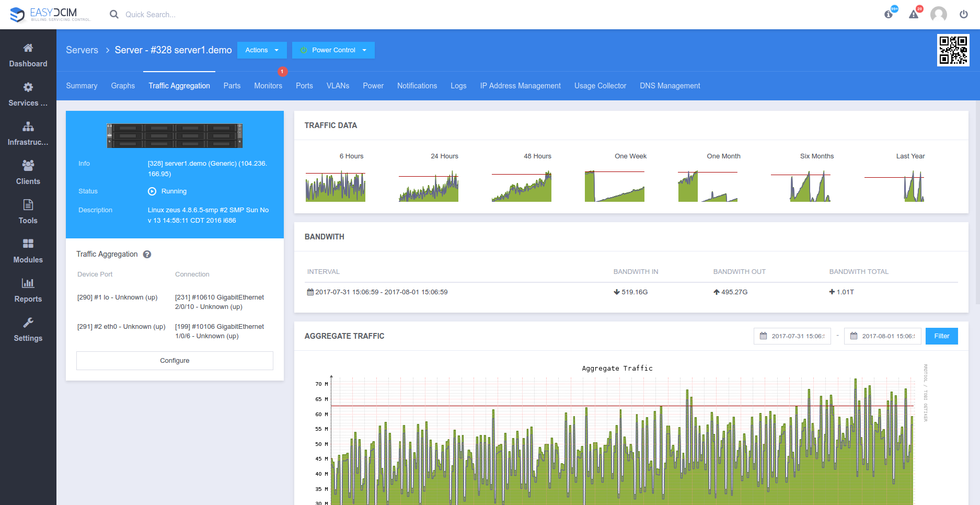Switch to the VLANs tab
Viewport: 980px width, 505px height.
(x=338, y=86)
